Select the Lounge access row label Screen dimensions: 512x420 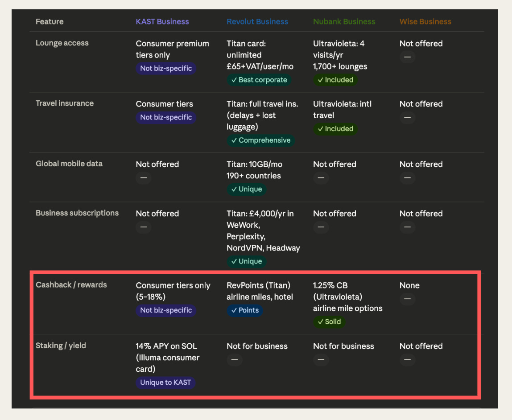(x=62, y=43)
